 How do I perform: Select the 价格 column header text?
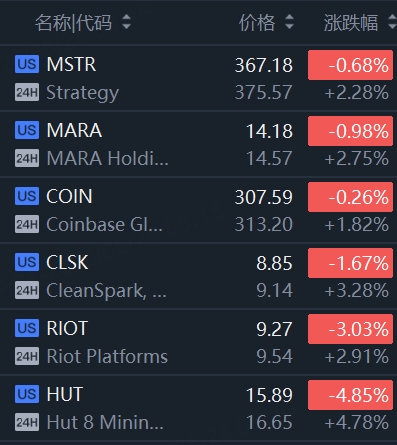coord(257,23)
